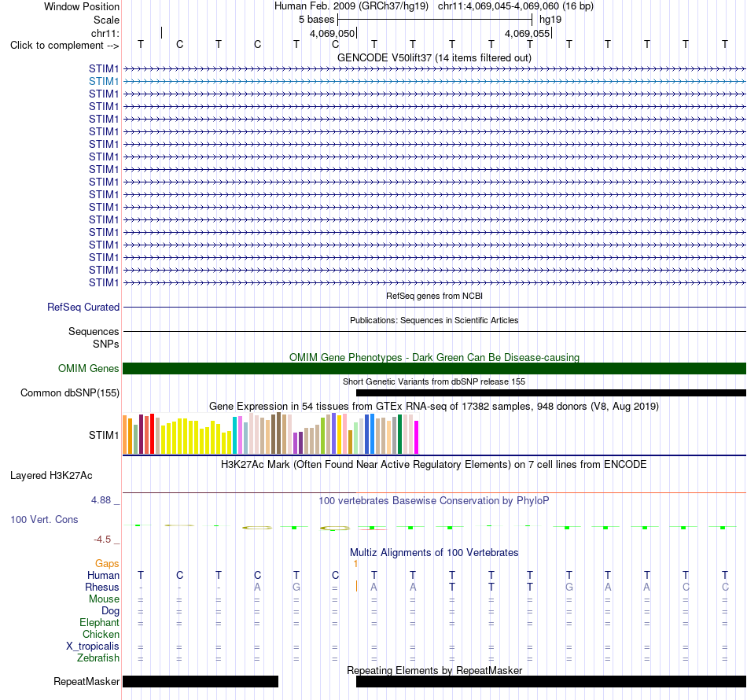Open the 'Layered H3K27Ac' track label
The image size is (747, 700).
click(x=51, y=476)
